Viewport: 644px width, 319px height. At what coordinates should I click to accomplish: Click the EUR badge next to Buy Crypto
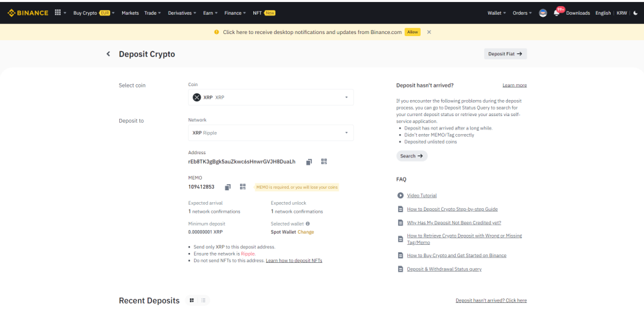click(x=104, y=13)
